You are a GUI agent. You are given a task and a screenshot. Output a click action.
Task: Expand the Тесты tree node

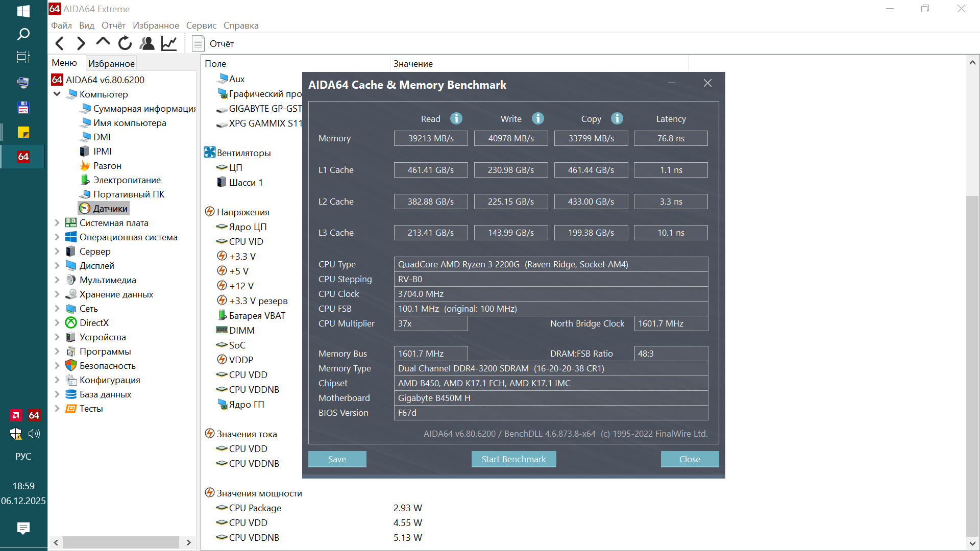pyautogui.click(x=57, y=409)
